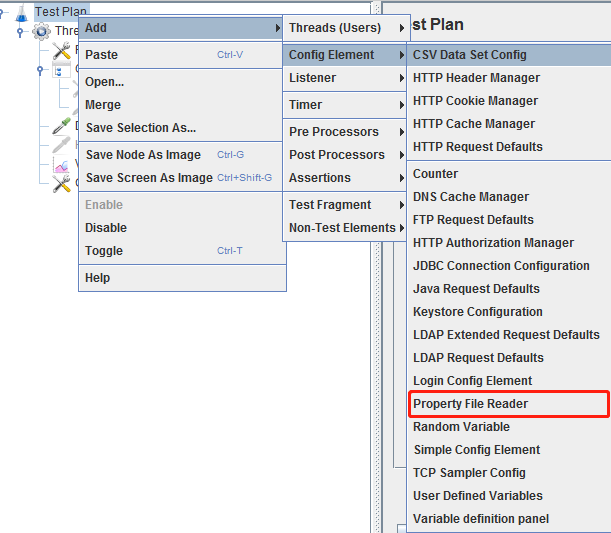
Task: Add TCP Sampler Config
Action: (x=509, y=473)
